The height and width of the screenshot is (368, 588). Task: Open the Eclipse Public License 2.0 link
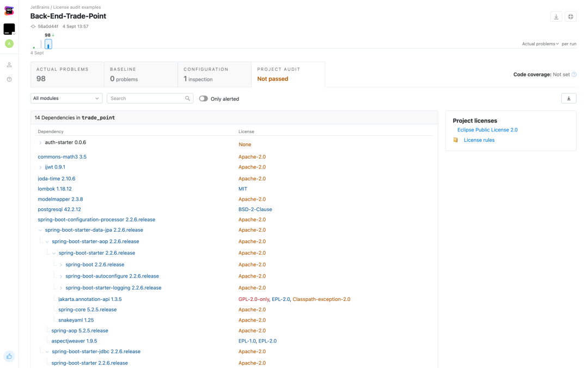[x=487, y=130]
